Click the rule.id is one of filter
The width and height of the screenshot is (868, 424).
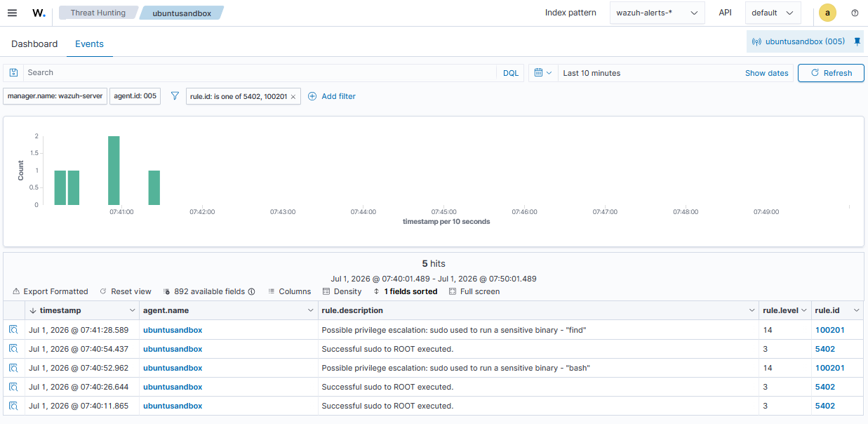pyautogui.click(x=238, y=96)
